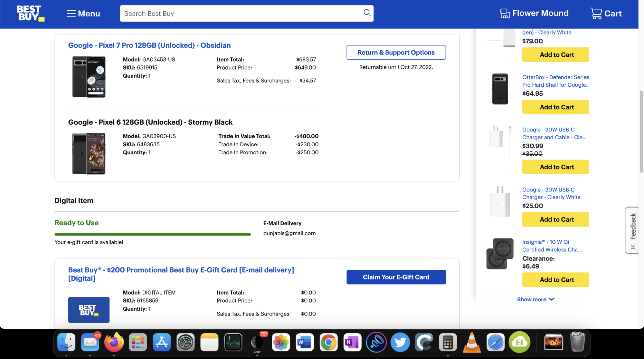Image resolution: width=644 pixels, height=359 pixels.
Task: Click the search magnifier icon
Action: click(x=367, y=13)
